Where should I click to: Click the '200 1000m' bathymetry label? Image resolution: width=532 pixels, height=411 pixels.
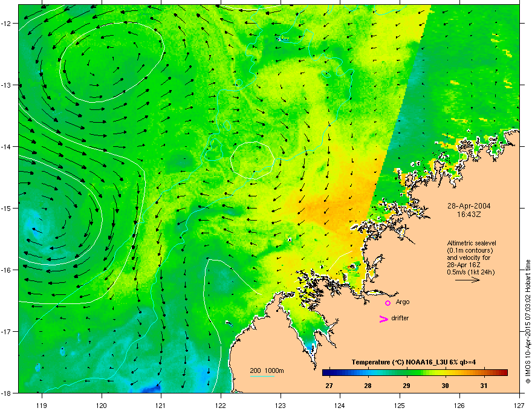click(x=267, y=371)
